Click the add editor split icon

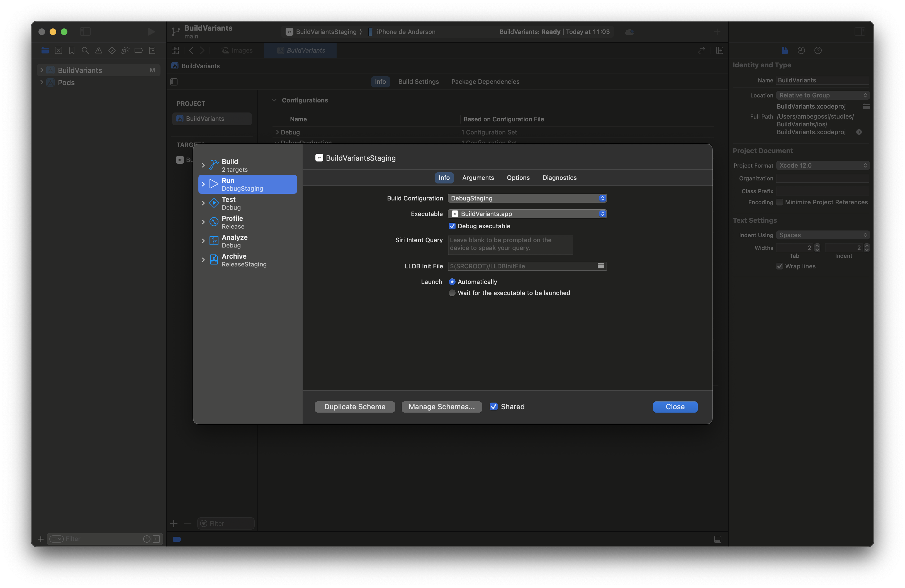719,50
